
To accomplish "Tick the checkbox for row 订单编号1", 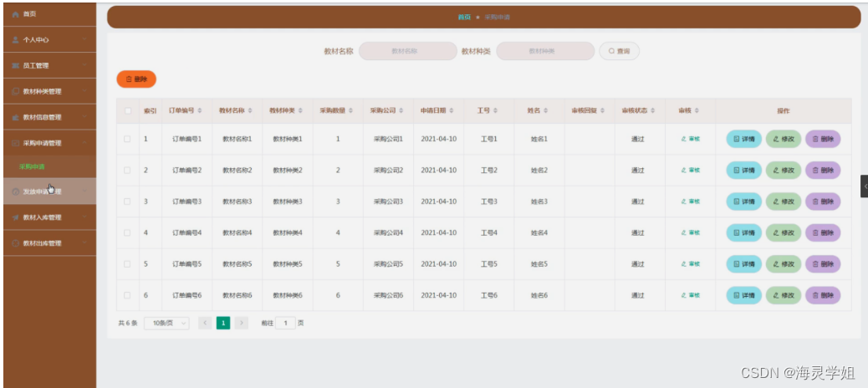I will pyautogui.click(x=127, y=139).
